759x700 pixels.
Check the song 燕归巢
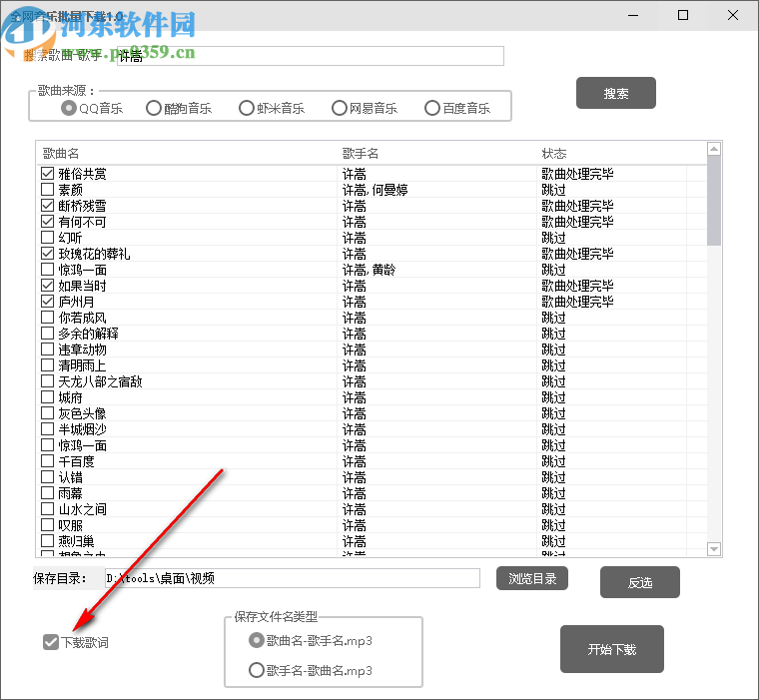click(48, 541)
